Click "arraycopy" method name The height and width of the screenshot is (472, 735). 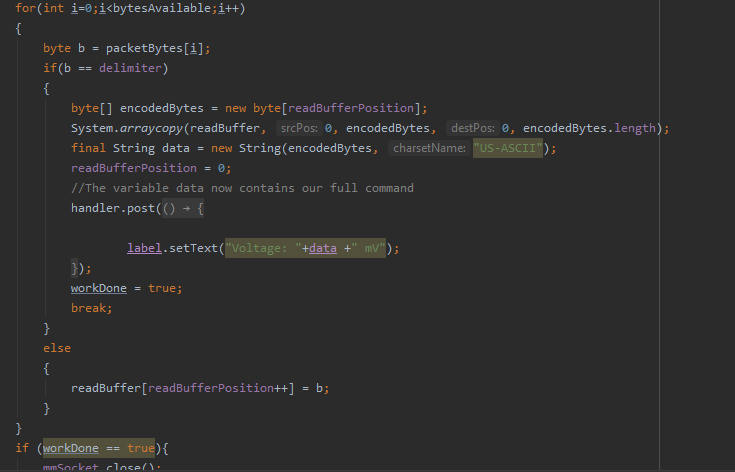tap(151, 128)
